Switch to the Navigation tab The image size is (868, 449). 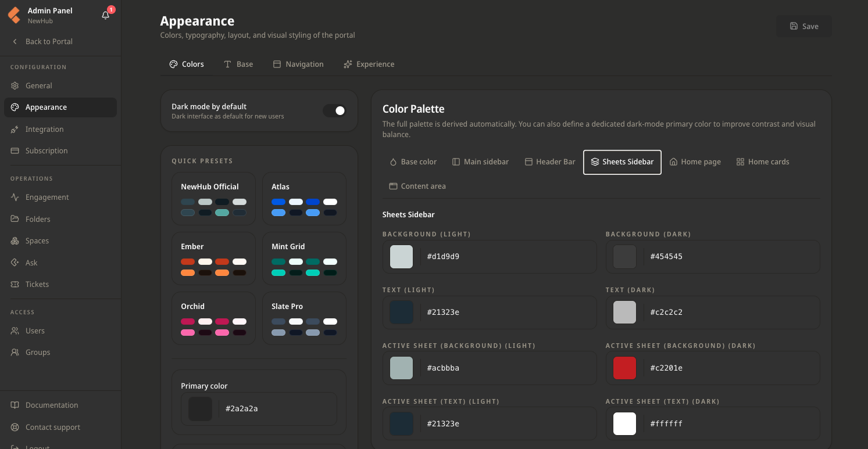click(x=298, y=64)
